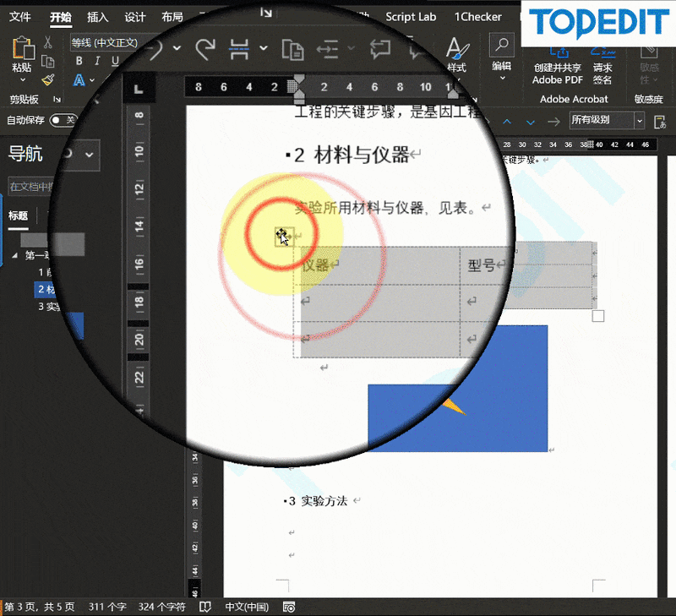Open the Script Lab tab
Image resolution: width=676 pixels, height=616 pixels.
[411, 17]
